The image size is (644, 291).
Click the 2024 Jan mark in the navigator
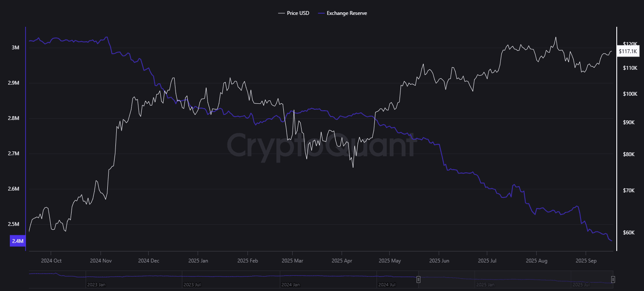(x=290, y=284)
